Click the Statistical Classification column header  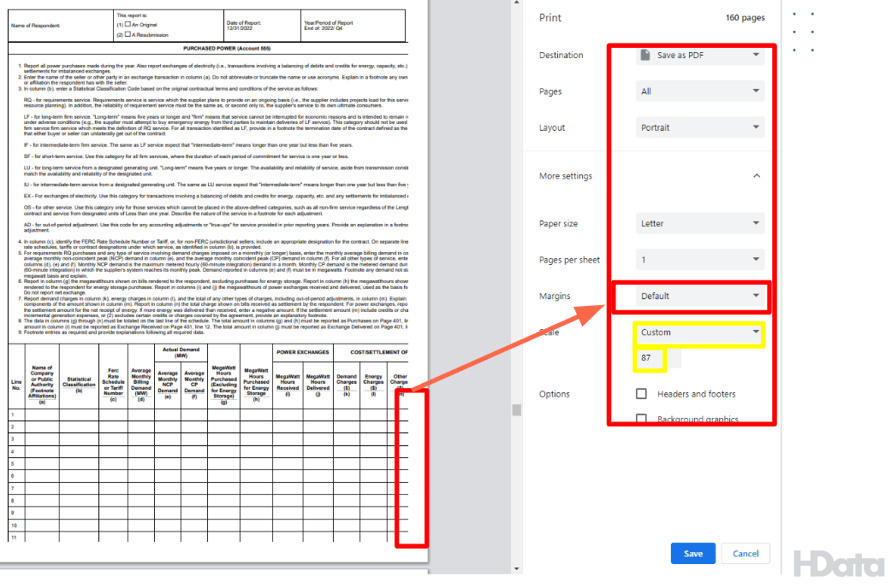[x=79, y=385]
